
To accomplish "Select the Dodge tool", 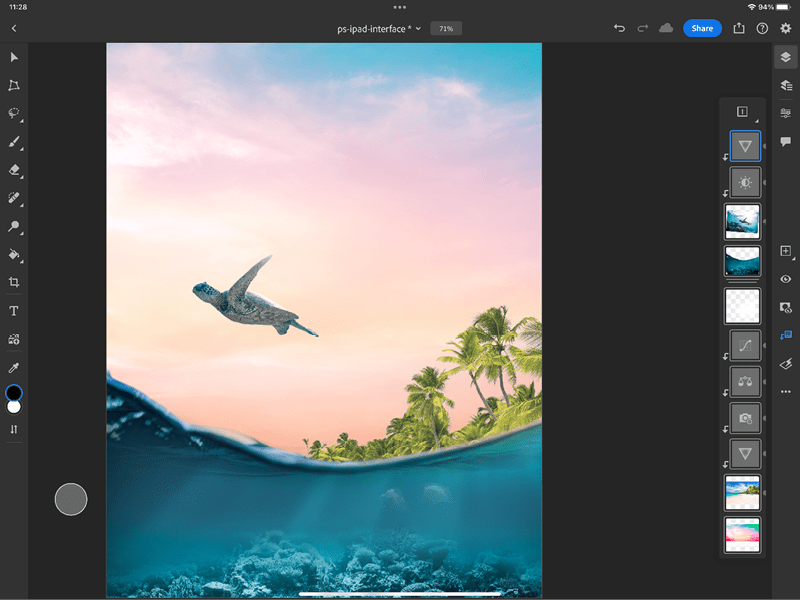I will point(14,226).
